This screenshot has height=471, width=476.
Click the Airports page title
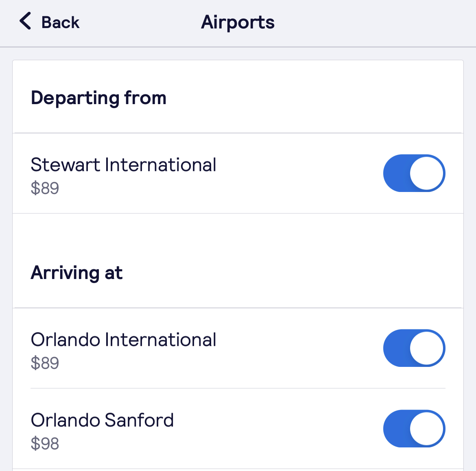click(238, 22)
